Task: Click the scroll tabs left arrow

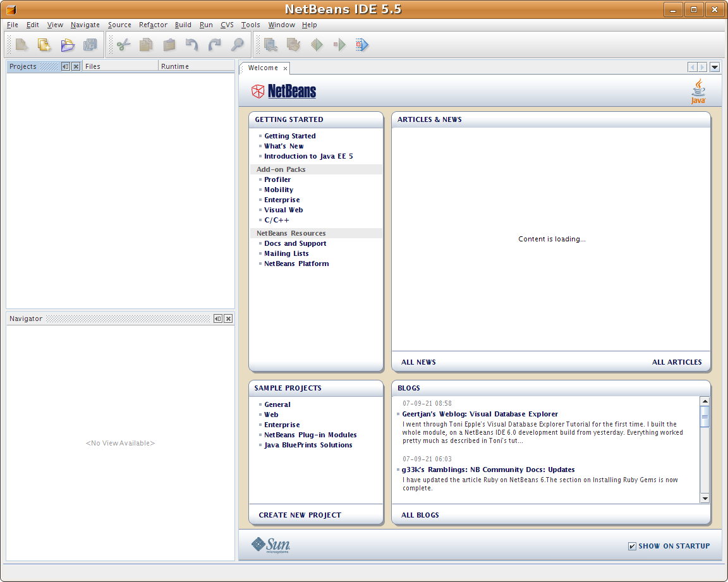Action: [x=693, y=67]
